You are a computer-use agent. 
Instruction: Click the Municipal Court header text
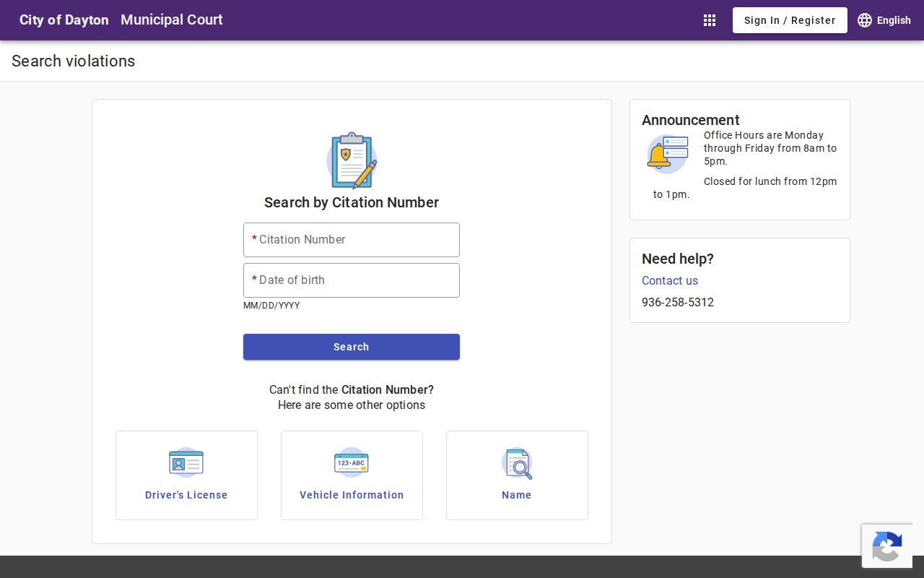[x=172, y=20]
